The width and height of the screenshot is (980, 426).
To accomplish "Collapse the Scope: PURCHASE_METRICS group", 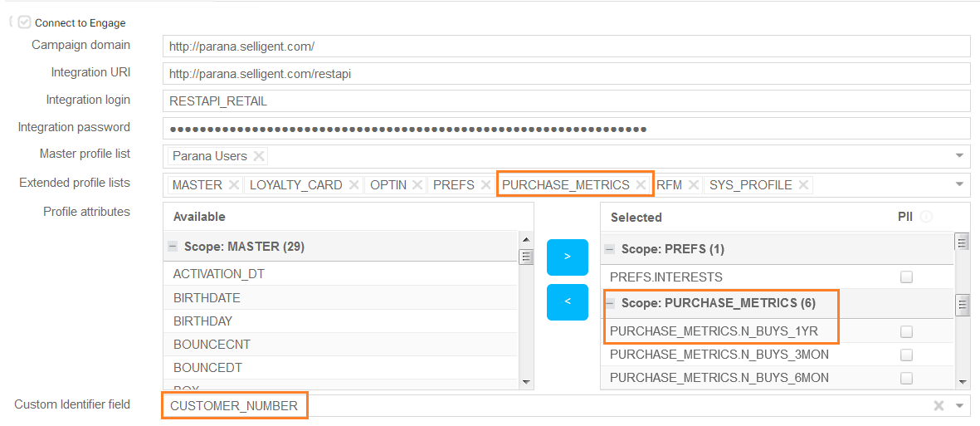I will tap(610, 304).
